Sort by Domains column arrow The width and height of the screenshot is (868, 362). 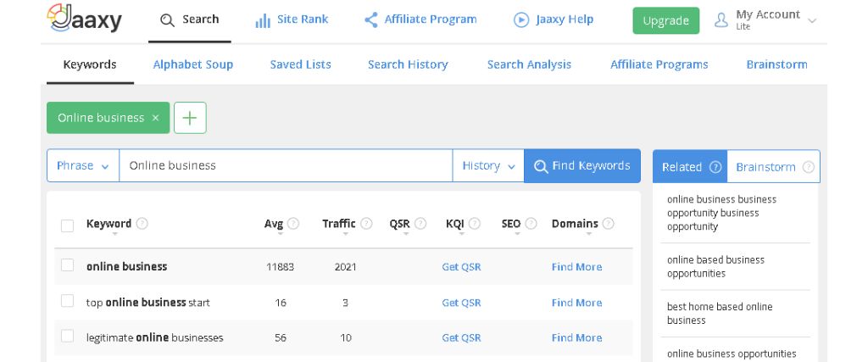point(588,234)
